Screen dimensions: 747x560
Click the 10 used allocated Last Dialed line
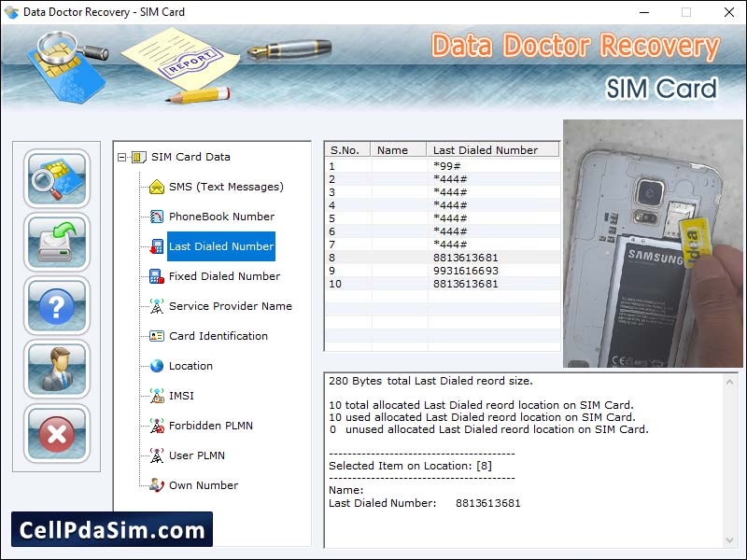(482, 417)
